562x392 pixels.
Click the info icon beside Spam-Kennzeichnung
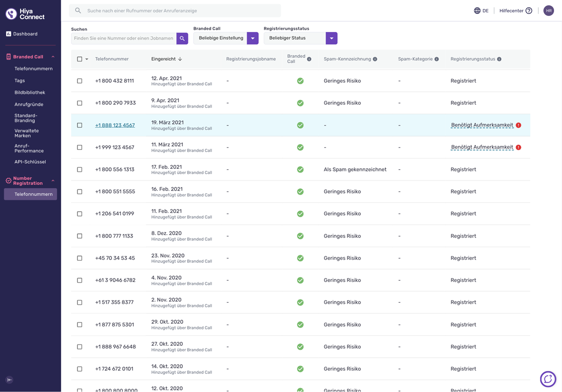point(375,59)
